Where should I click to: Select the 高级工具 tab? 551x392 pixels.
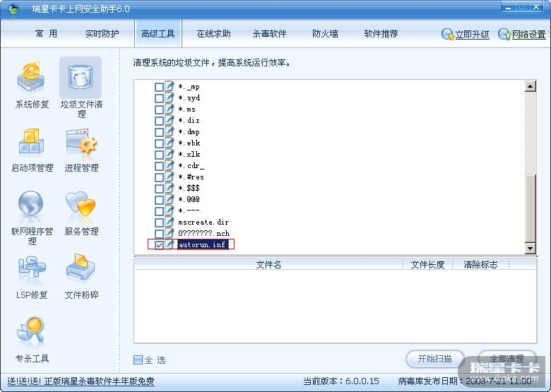click(158, 34)
